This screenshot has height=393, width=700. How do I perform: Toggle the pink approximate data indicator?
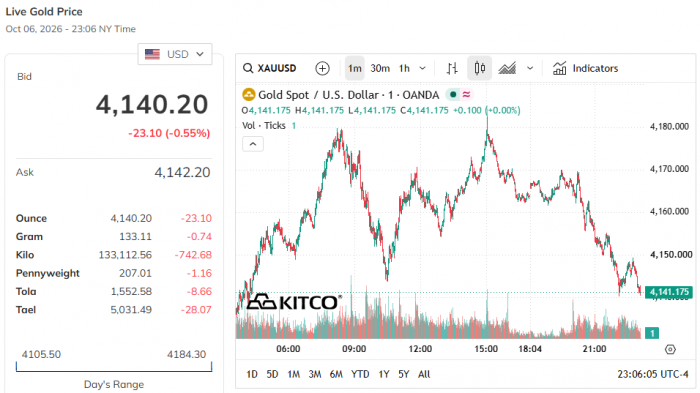(x=467, y=95)
